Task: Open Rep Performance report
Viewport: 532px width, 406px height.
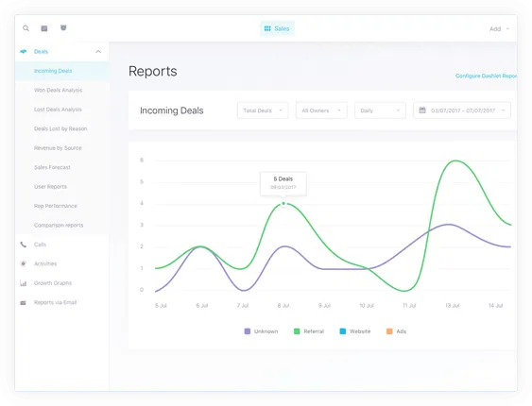Action: 56,206
